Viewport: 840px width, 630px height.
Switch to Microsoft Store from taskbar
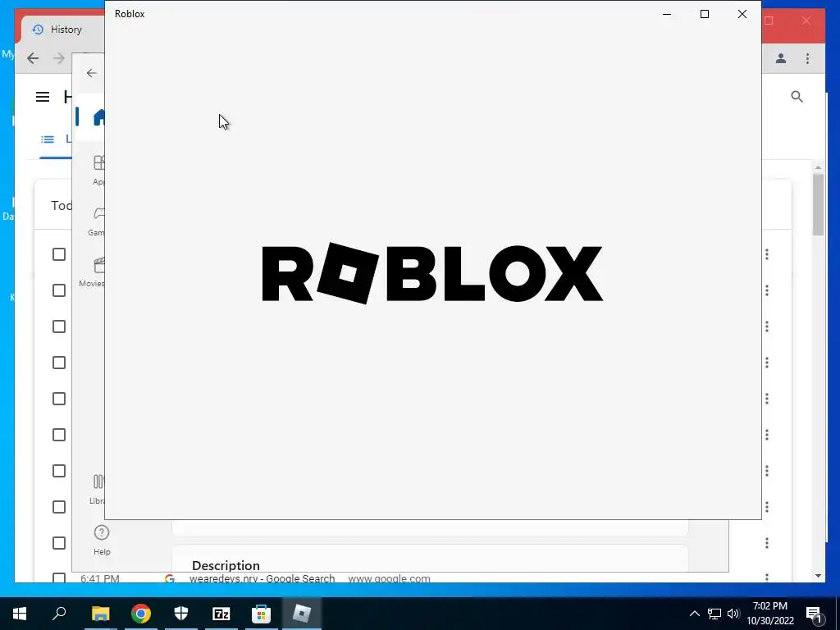click(262, 614)
